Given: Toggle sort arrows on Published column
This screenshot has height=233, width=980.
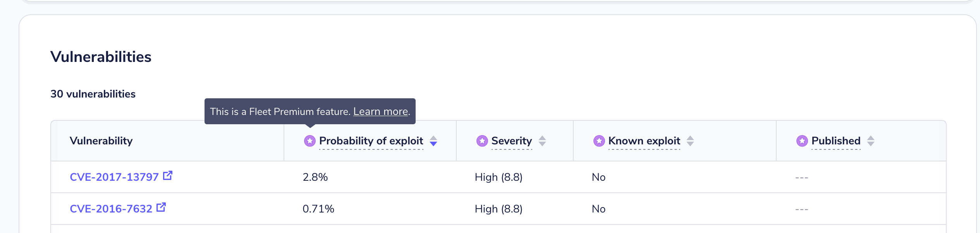Looking at the screenshot, I should 871,141.
